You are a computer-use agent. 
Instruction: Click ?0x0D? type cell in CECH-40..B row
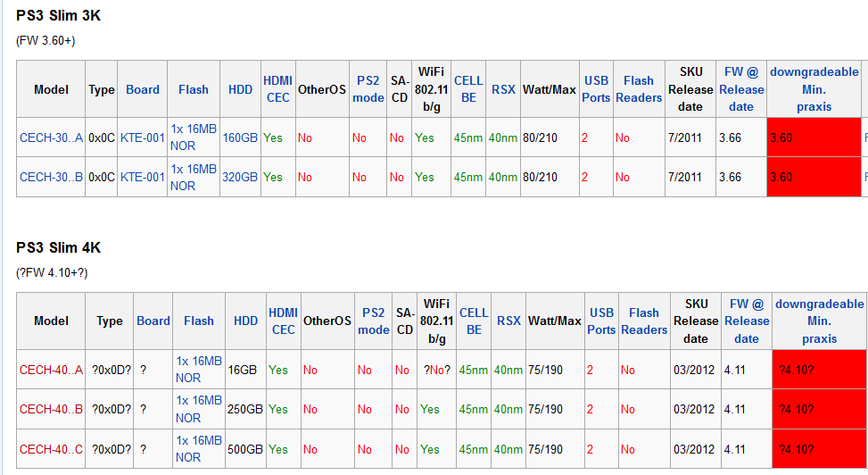tap(112, 409)
